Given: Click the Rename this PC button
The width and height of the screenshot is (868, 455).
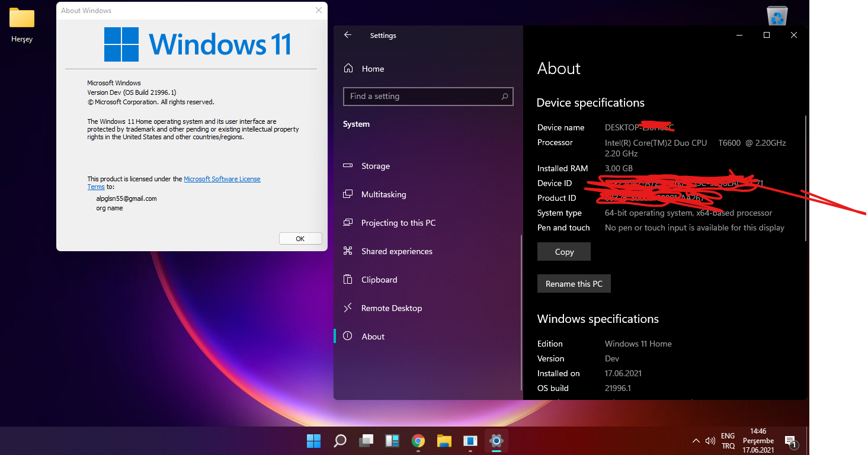Looking at the screenshot, I should coord(574,284).
